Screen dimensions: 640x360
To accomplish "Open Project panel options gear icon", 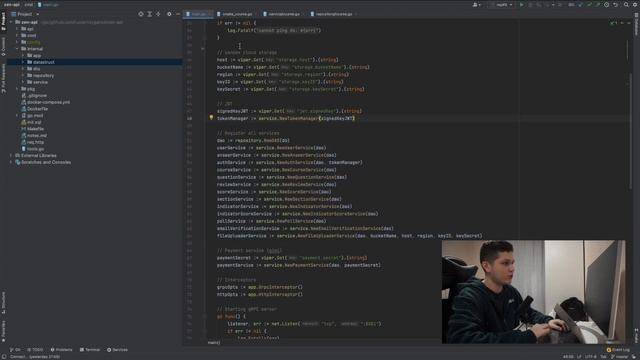I will pyautogui.click(x=169, y=14).
